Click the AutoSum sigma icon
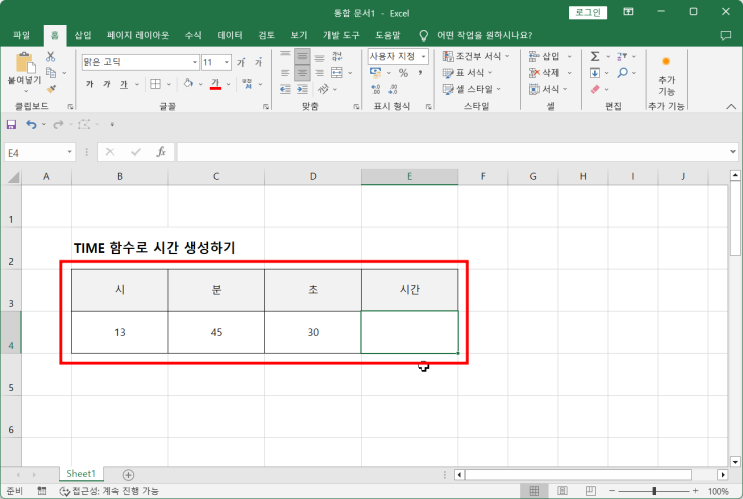743x499 pixels. pyautogui.click(x=595, y=57)
